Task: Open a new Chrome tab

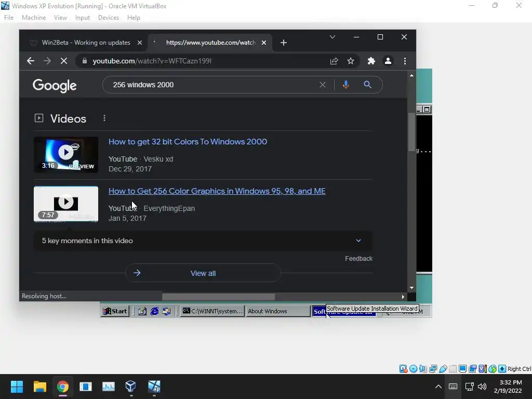Action: pos(284,43)
